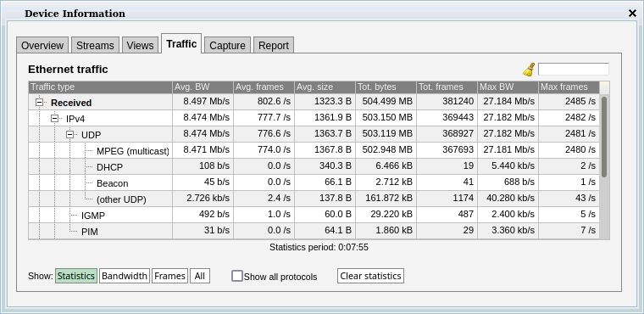Click the 6.466 kB DHCP bytes cell

386,165
